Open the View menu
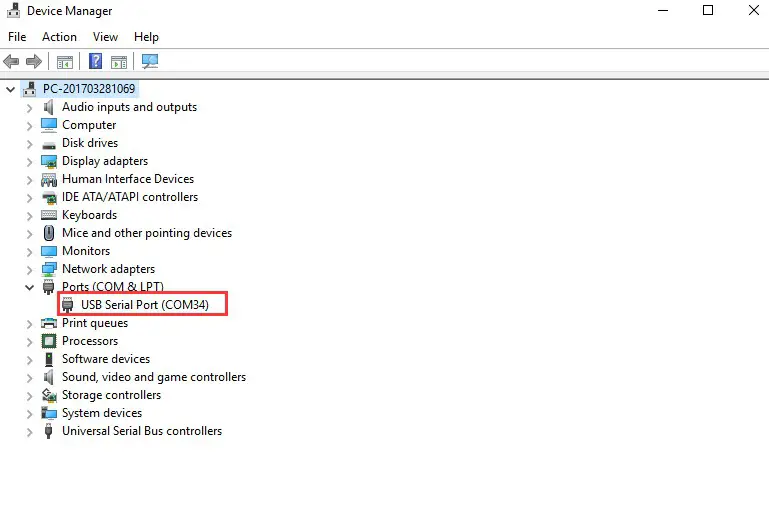The image size is (769, 520). tap(105, 37)
